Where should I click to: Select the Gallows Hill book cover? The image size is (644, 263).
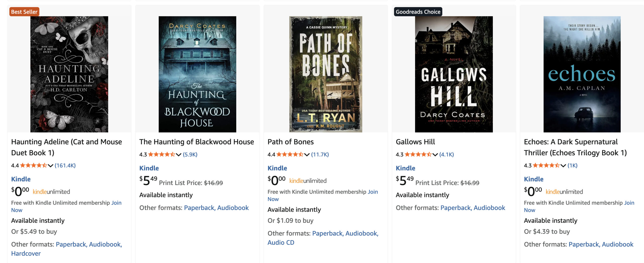(x=454, y=74)
